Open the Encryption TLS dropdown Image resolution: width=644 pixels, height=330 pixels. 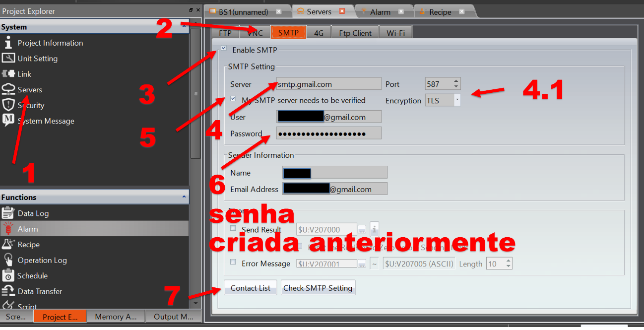coord(457,100)
